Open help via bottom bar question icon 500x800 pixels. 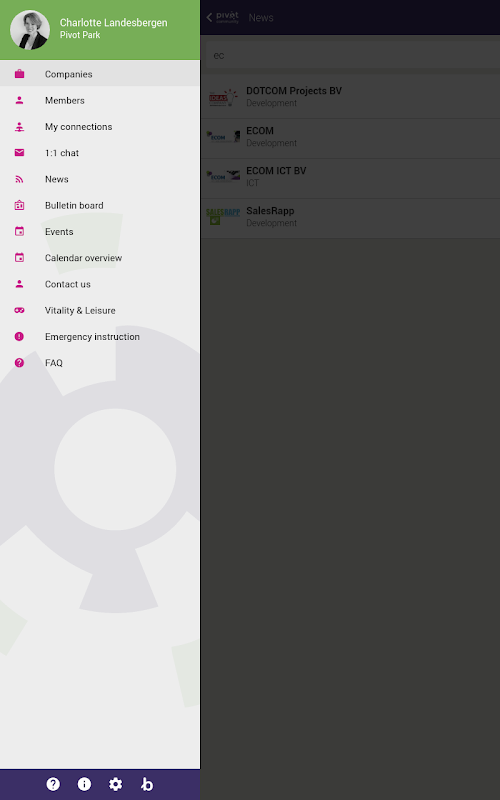(x=53, y=784)
